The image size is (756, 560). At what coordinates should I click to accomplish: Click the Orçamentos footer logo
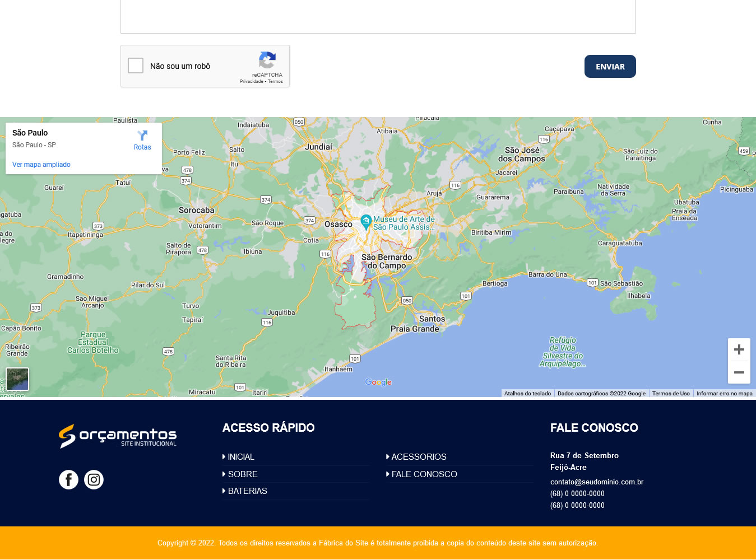click(118, 436)
